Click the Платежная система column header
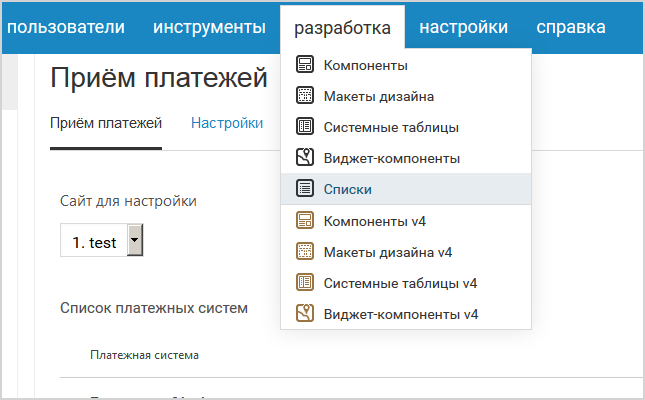 (144, 355)
